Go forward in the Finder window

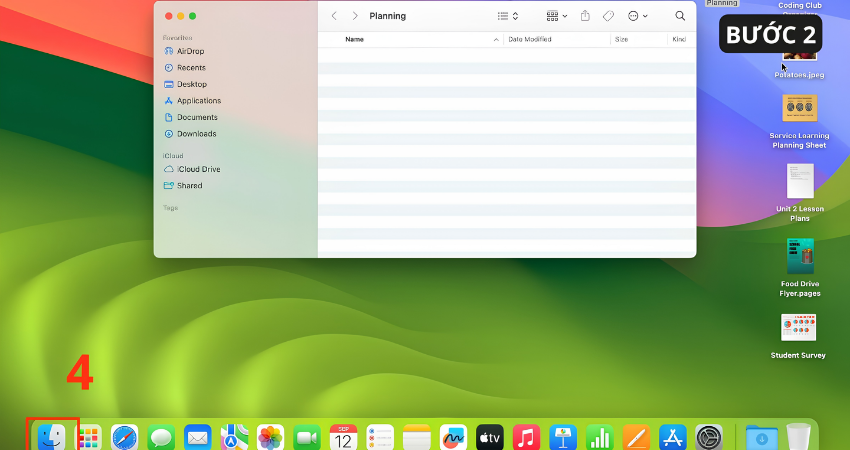(x=355, y=16)
